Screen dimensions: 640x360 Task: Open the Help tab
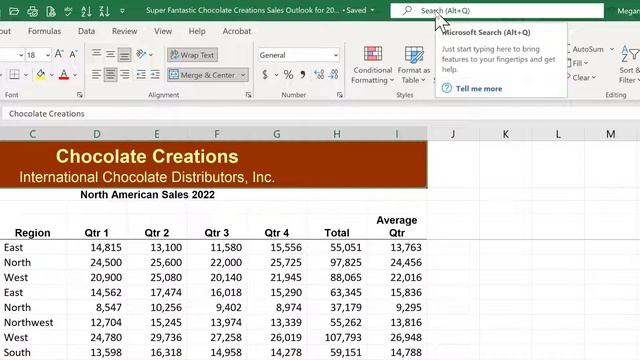197,31
